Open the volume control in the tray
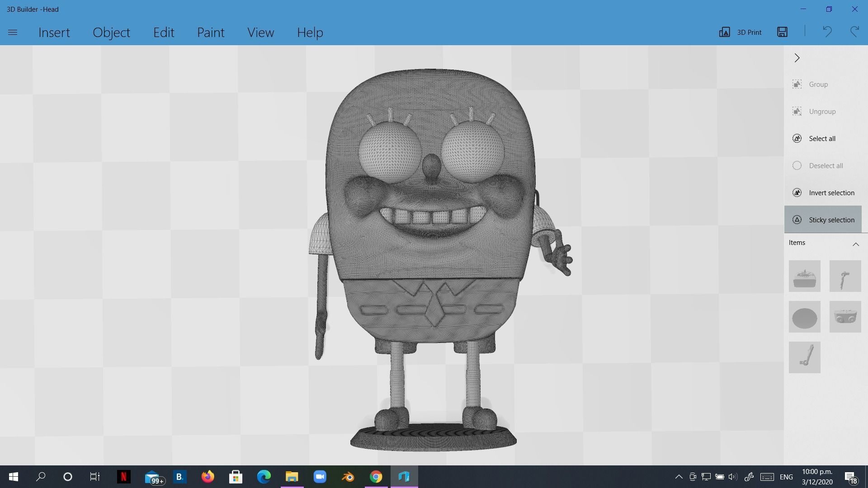This screenshot has width=868, height=488. click(x=733, y=477)
